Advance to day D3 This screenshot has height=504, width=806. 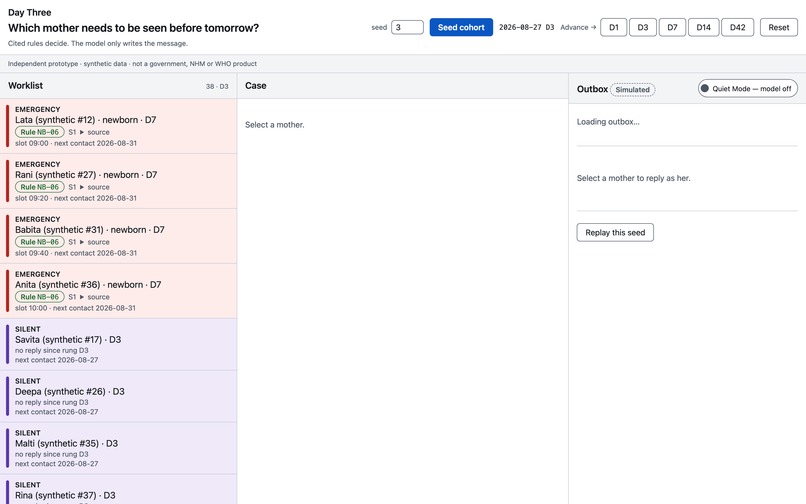coord(643,27)
